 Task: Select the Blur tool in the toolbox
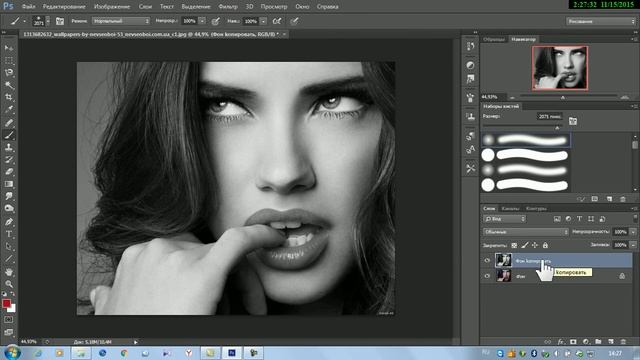pos(9,196)
